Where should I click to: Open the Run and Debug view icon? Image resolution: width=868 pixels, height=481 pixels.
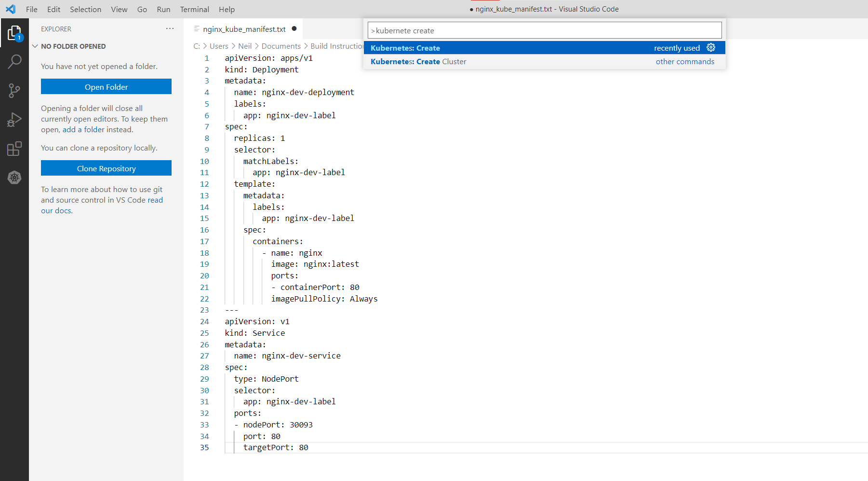14,119
